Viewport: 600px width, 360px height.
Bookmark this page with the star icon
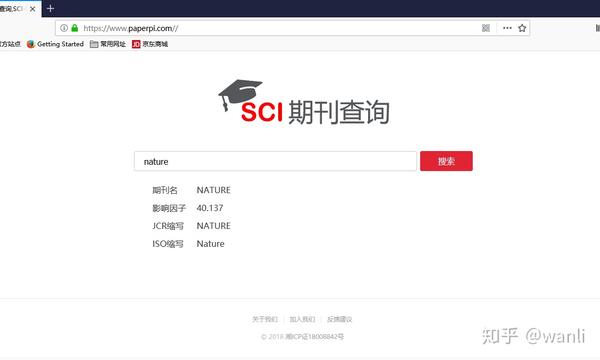[x=522, y=28]
